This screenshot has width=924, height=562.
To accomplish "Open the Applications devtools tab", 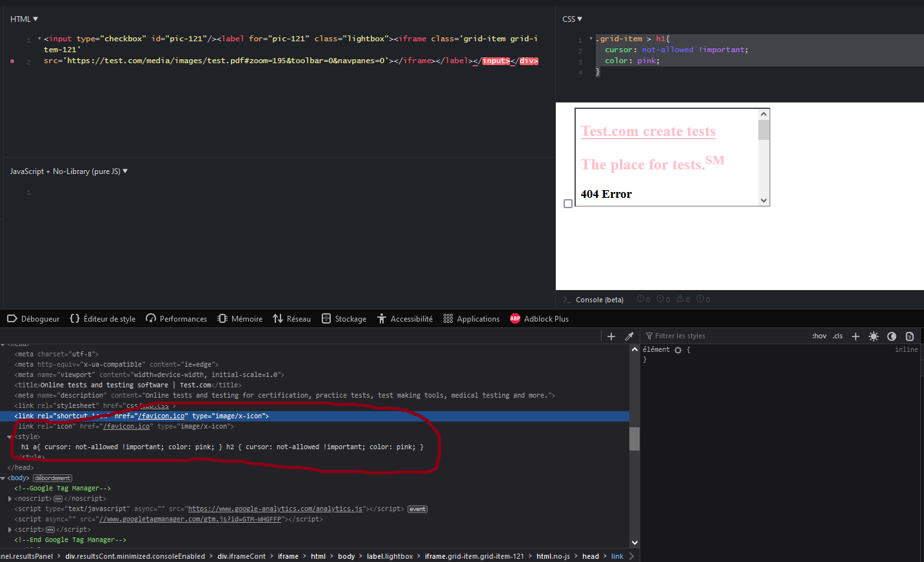I will [471, 318].
